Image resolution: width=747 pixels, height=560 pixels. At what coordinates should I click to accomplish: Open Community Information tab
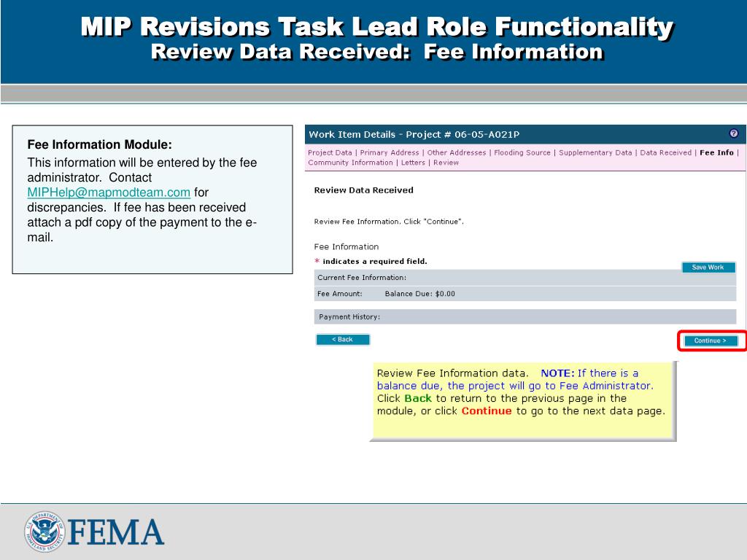click(350, 163)
